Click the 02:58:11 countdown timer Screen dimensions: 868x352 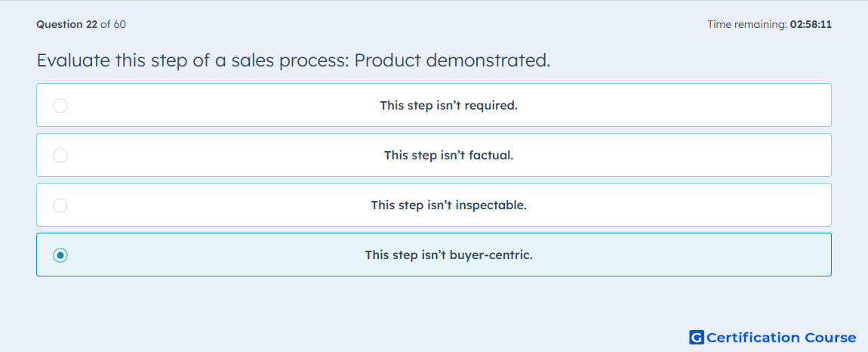point(811,24)
